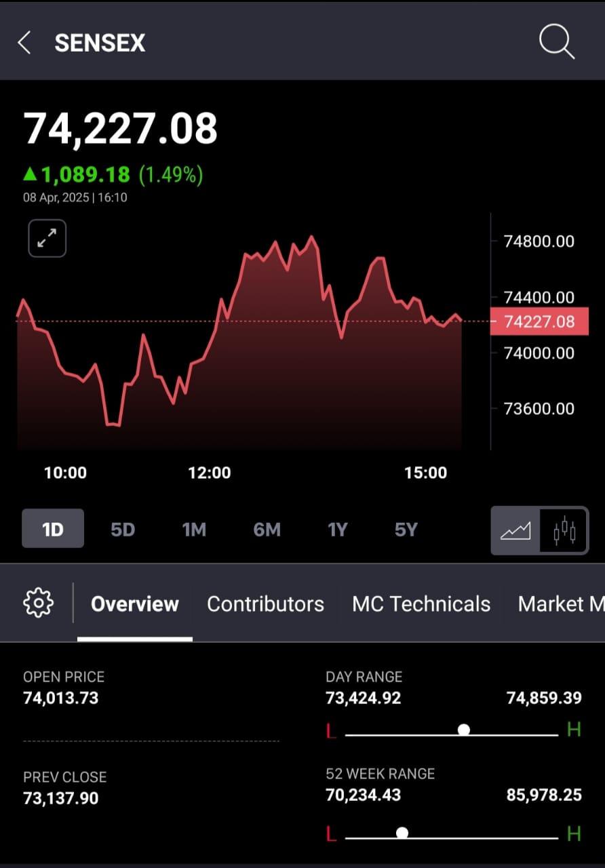Click the Day Range slider dot
Image resolution: width=605 pixels, height=868 pixels.
pyautogui.click(x=464, y=730)
